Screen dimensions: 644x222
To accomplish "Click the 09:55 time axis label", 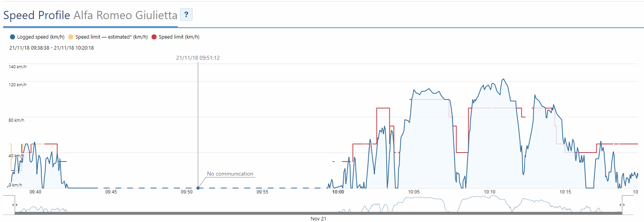I will pyautogui.click(x=262, y=192).
